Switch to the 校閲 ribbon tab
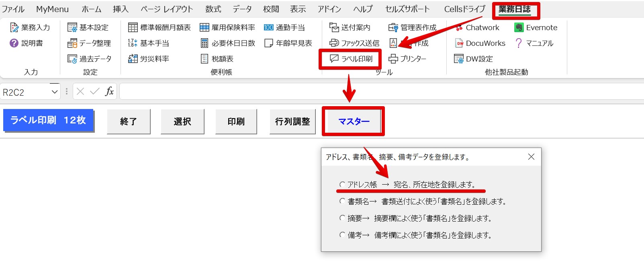The width and height of the screenshot is (644, 261). coord(271,9)
